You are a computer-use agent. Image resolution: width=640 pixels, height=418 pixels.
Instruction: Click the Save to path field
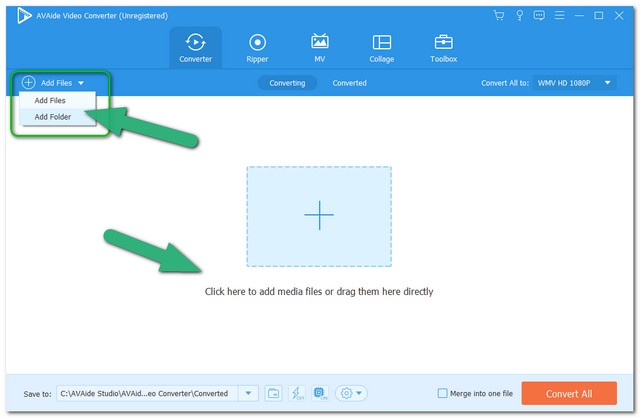pos(148,394)
